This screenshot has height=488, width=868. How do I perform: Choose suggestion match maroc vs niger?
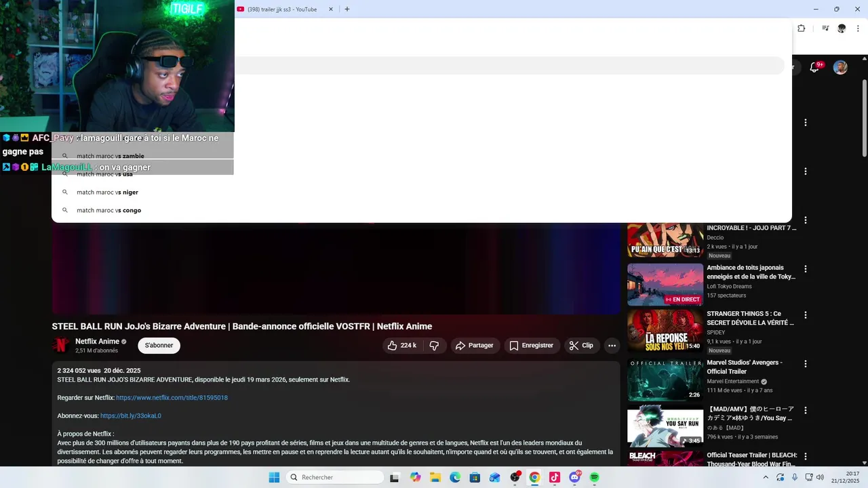(x=420, y=192)
